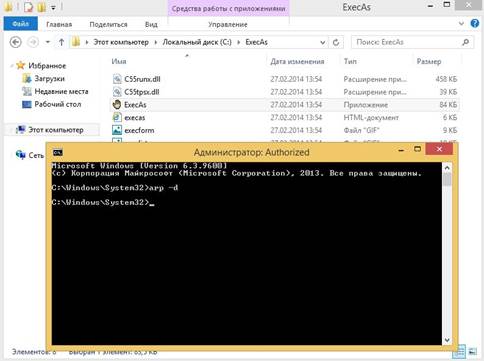Select the ExecAs application file name
The width and height of the screenshot is (484, 361).
(135, 105)
